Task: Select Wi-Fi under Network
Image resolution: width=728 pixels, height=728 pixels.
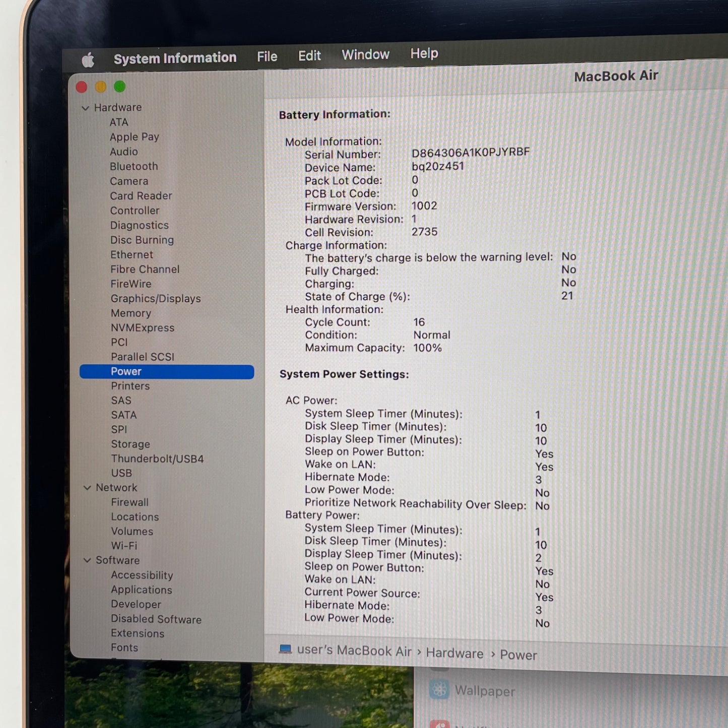Action: pos(124,546)
